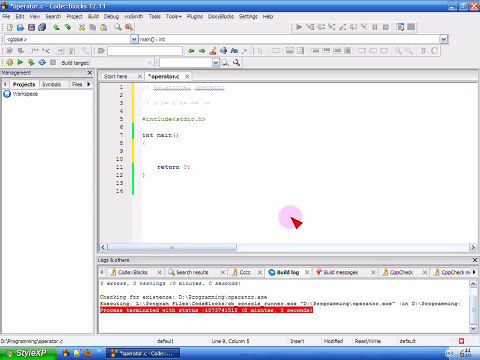
Task: Switch to the Build messages tab
Action: click(x=341, y=272)
